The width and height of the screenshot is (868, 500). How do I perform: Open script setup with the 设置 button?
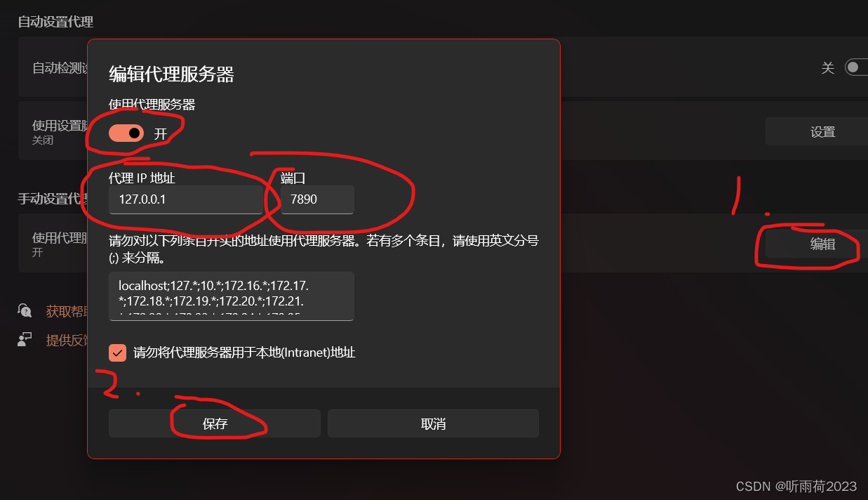[817, 131]
